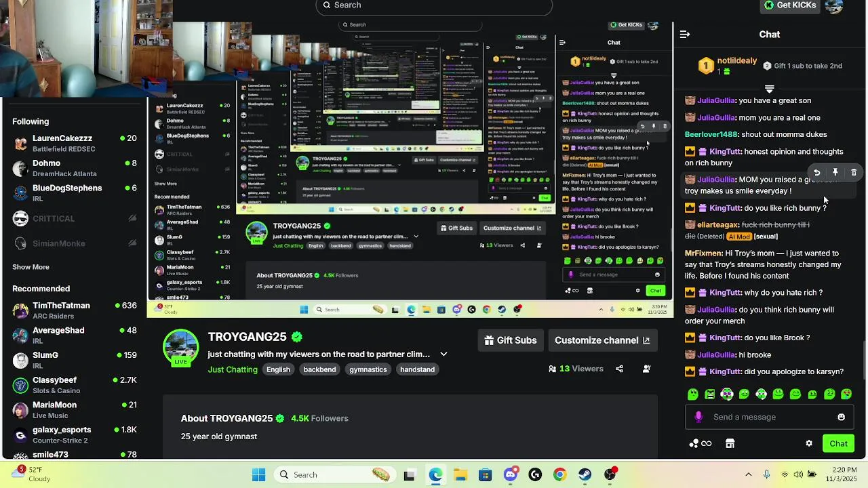Open SlumG in the Recommended sidebar list
Image resolution: width=868 pixels, height=488 pixels.
(75, 360)
